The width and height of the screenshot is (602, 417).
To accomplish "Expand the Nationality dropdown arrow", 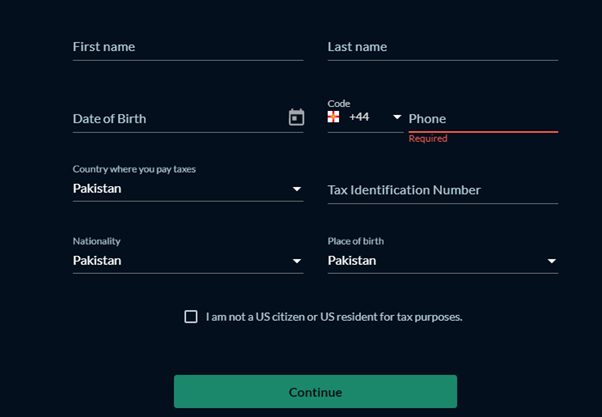I will 296,261.
